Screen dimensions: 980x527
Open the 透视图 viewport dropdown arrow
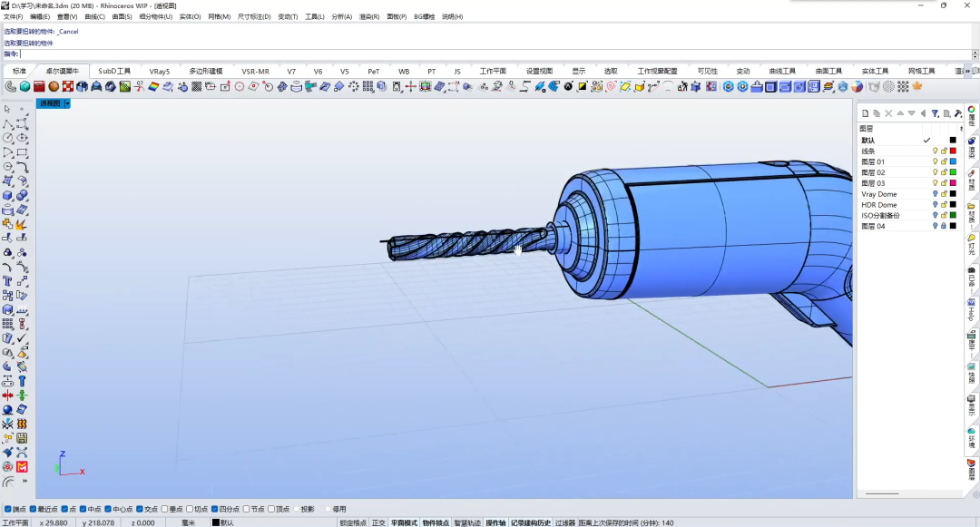pos(67,103)
